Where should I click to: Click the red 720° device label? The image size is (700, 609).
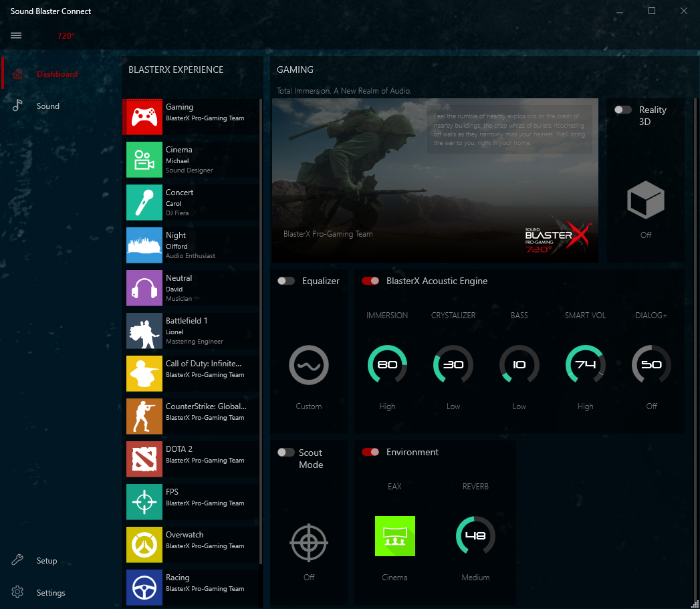tap(66, 35)
